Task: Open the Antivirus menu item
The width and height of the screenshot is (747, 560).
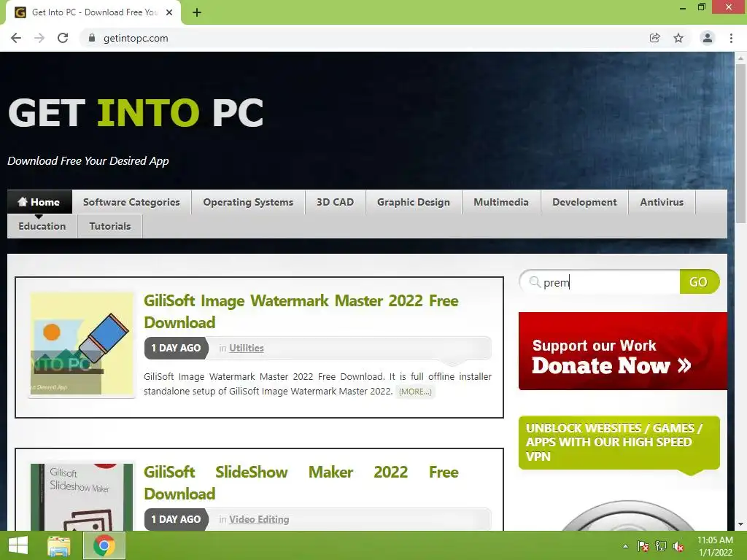Action: (x=662, y=202)
